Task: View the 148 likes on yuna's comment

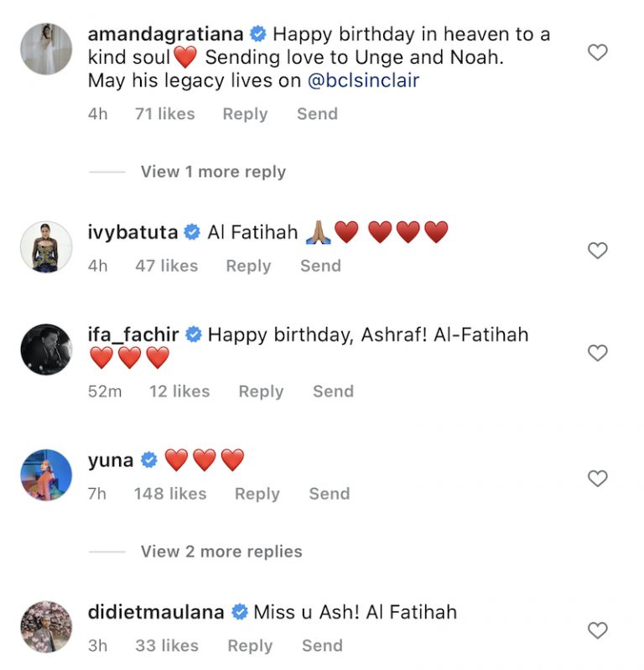Action: point(170,494)
